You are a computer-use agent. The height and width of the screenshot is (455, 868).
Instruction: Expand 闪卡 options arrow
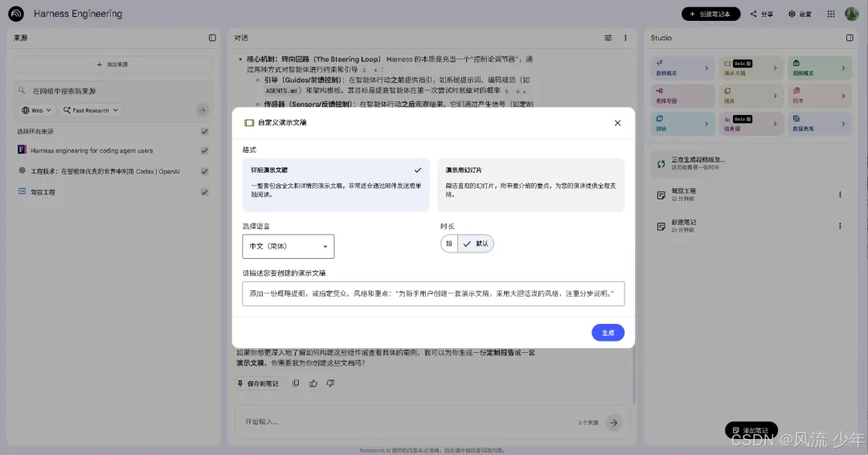pos(843,96)
